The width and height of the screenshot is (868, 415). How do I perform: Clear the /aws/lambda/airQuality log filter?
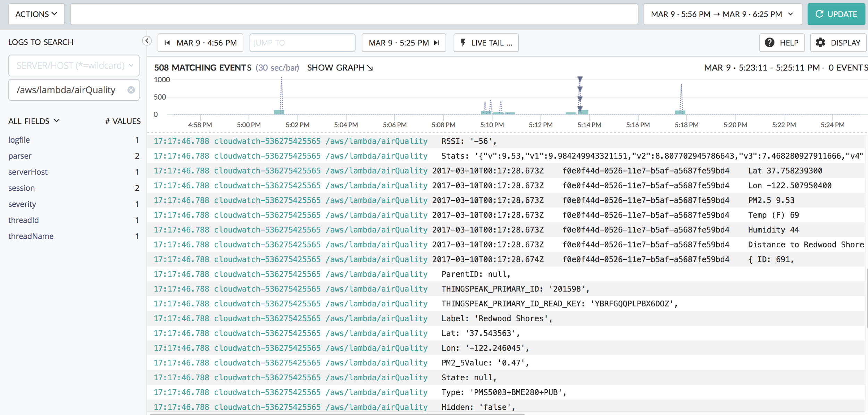[x=131, y=90]
